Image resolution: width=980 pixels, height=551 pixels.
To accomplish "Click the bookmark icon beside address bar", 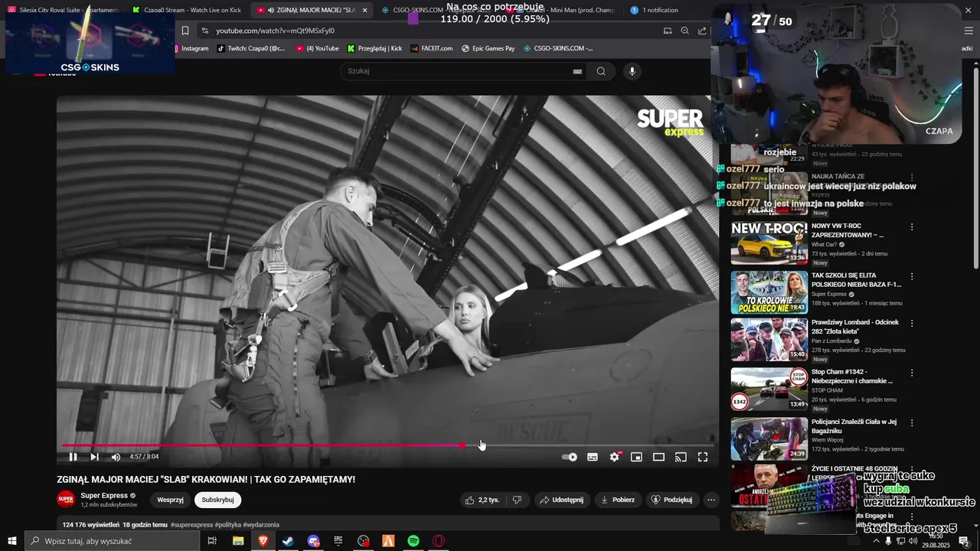I will (185, 31).
